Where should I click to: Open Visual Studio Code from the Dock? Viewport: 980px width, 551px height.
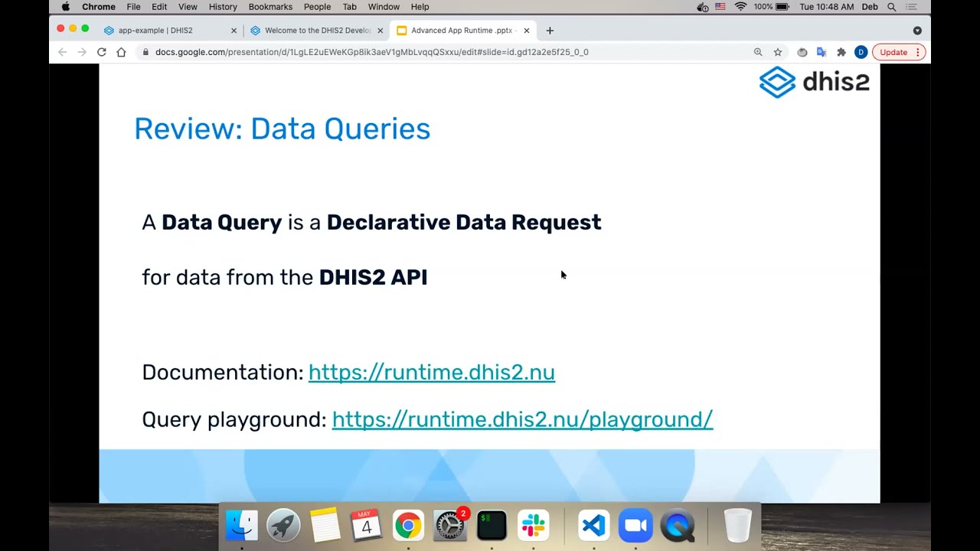pos(594,526)
